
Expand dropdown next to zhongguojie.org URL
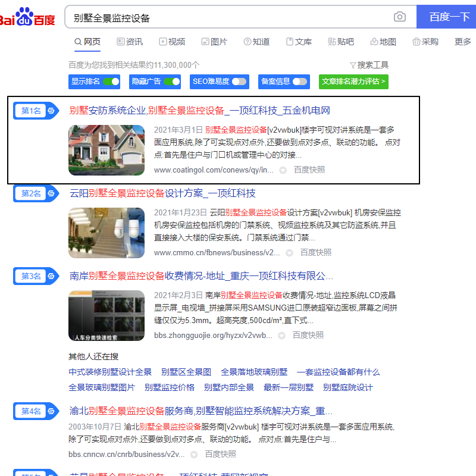pos(281,336)
